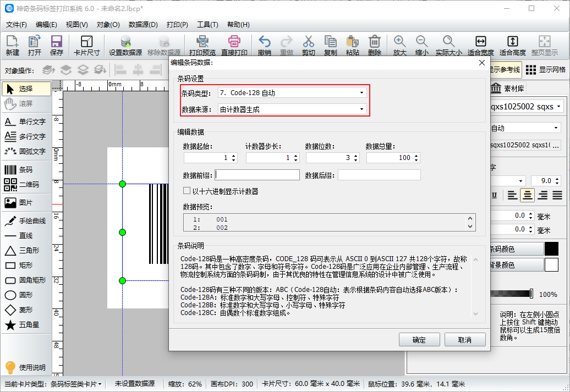Adjust the 数据总量 stepper showing 100
This screenshot has width=570, height=392.
(416, 158)
